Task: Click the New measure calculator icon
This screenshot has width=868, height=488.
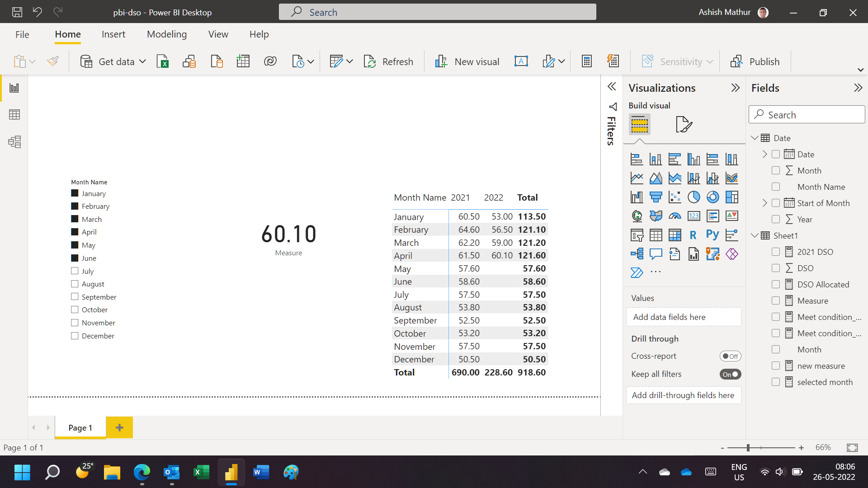Action: (x=586, y=61)
